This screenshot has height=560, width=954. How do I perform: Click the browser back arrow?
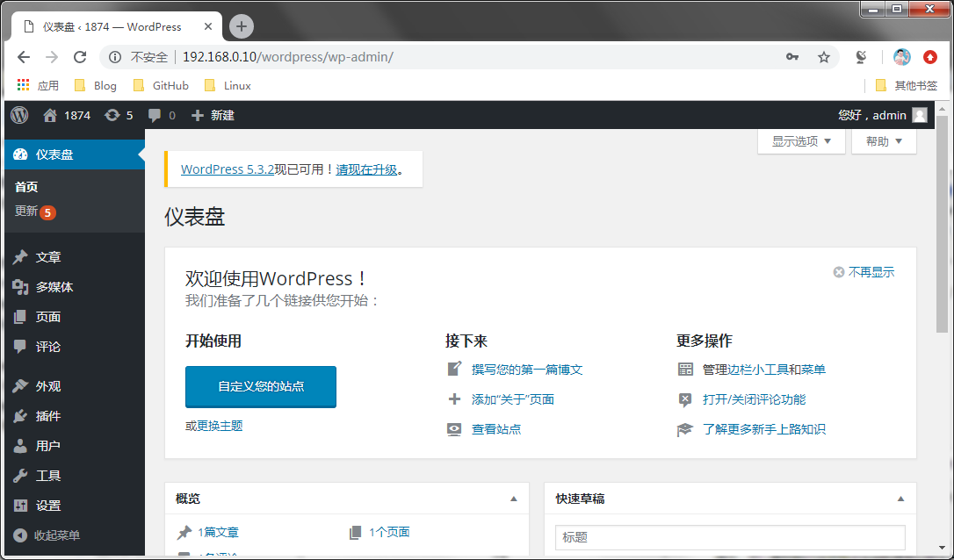pos(24,57)
